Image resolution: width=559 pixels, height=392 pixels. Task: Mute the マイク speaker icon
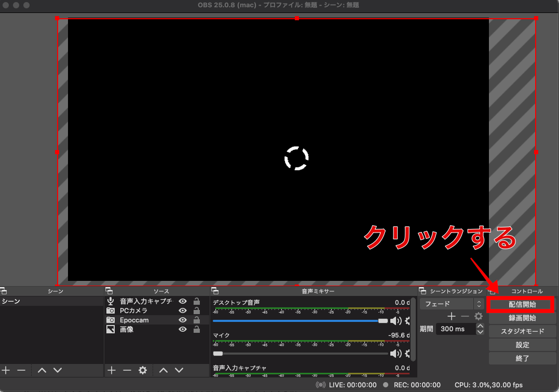pos(396,354)
